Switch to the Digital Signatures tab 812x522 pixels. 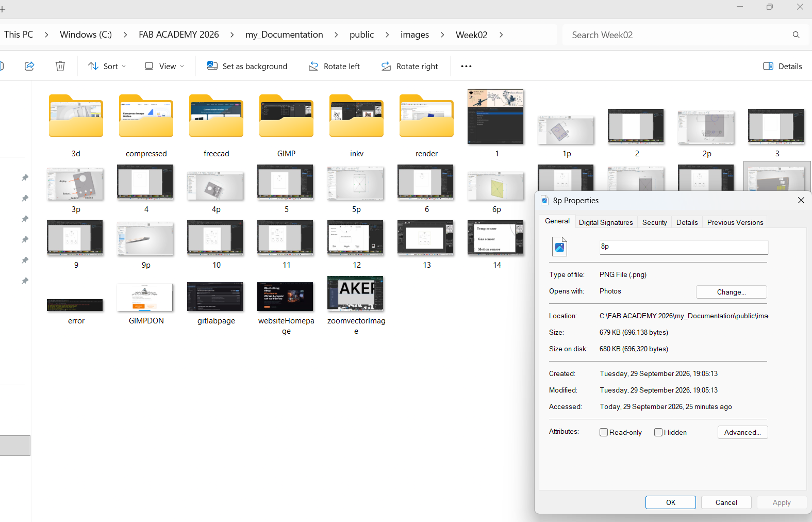coord(606,222)
